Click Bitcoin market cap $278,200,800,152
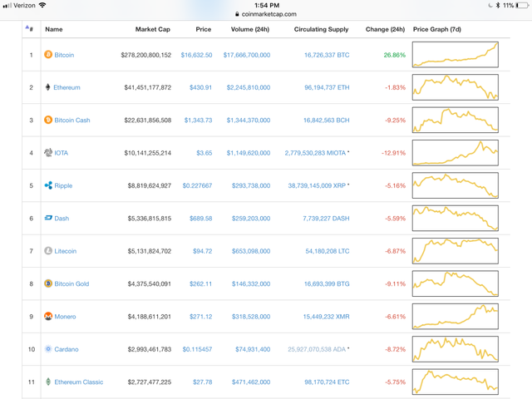Screen dimensions: 532x399 146,55
